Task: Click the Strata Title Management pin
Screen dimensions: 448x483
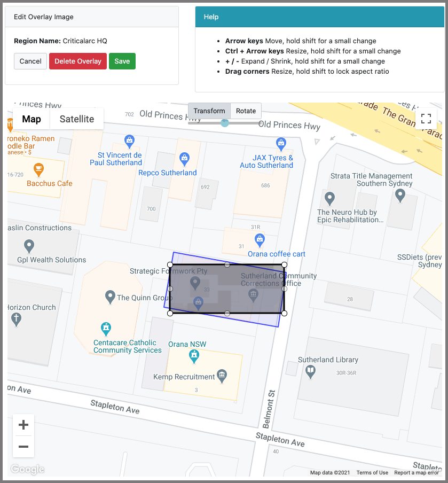Action: coord(400,196)
